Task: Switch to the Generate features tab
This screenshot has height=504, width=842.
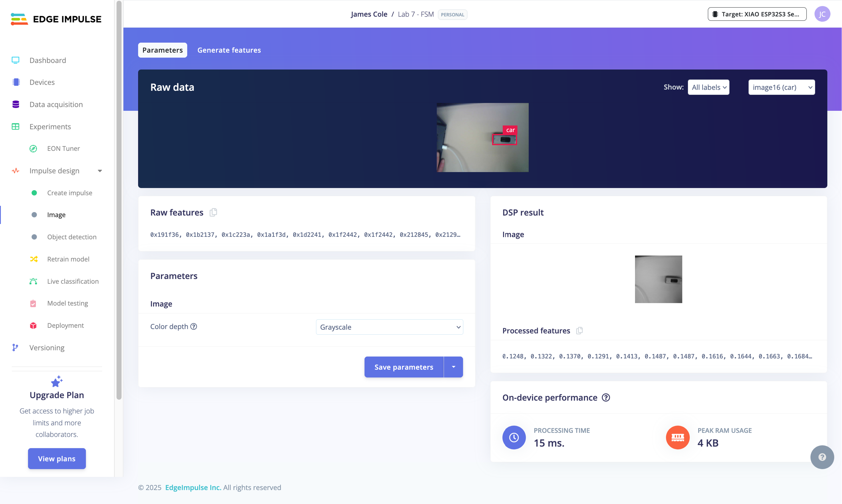Action: click(229, 50)
